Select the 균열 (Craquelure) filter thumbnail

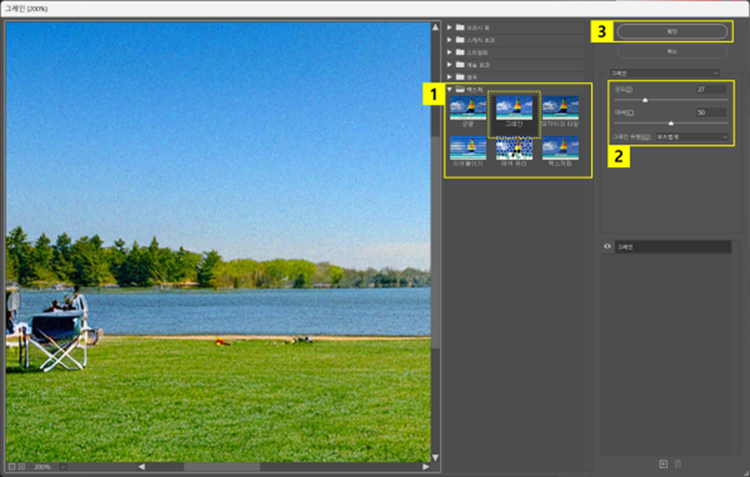468,108
